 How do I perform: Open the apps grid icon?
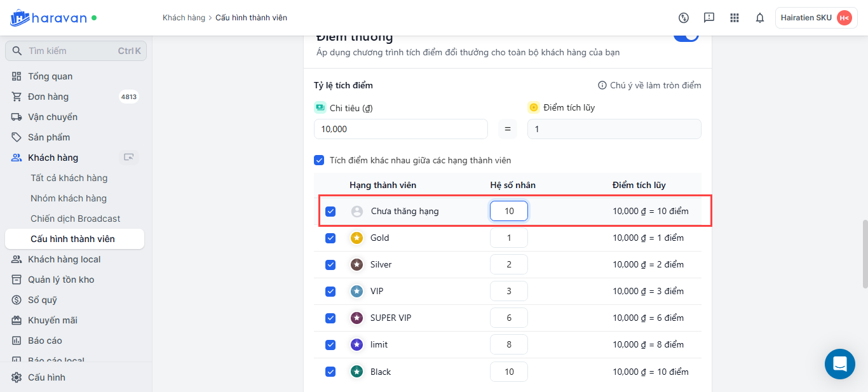point(735,18)
